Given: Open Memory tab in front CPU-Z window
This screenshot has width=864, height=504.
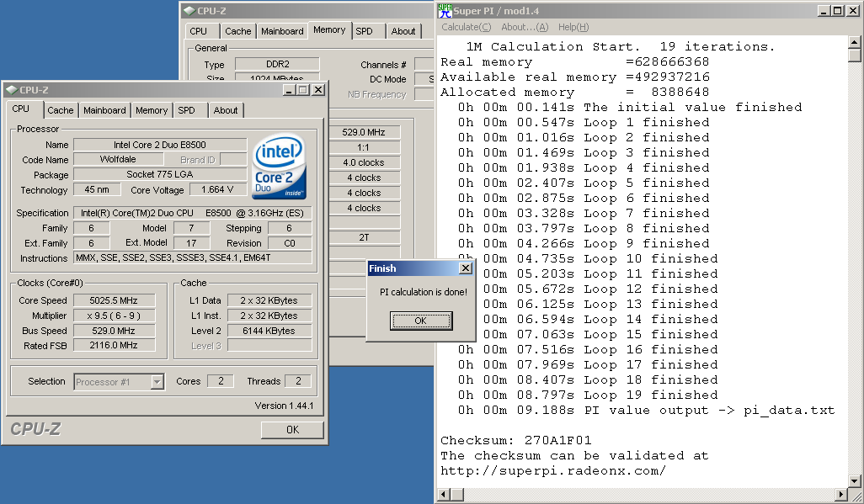Looking at the screenshot, I should [x=152, y=110].
